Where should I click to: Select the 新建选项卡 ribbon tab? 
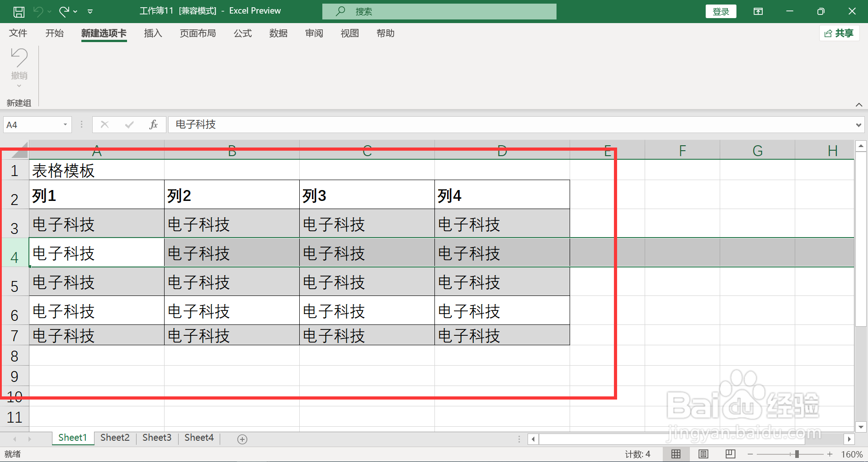(104, 33)
